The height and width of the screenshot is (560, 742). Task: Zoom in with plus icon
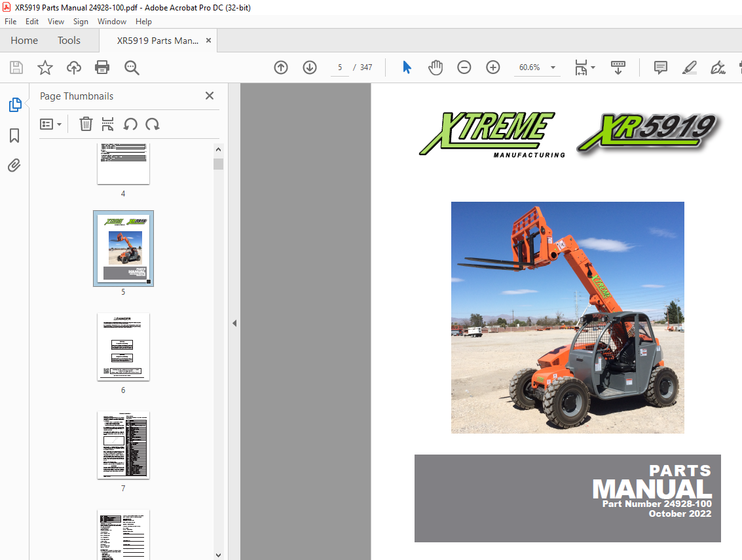[493, 67]
